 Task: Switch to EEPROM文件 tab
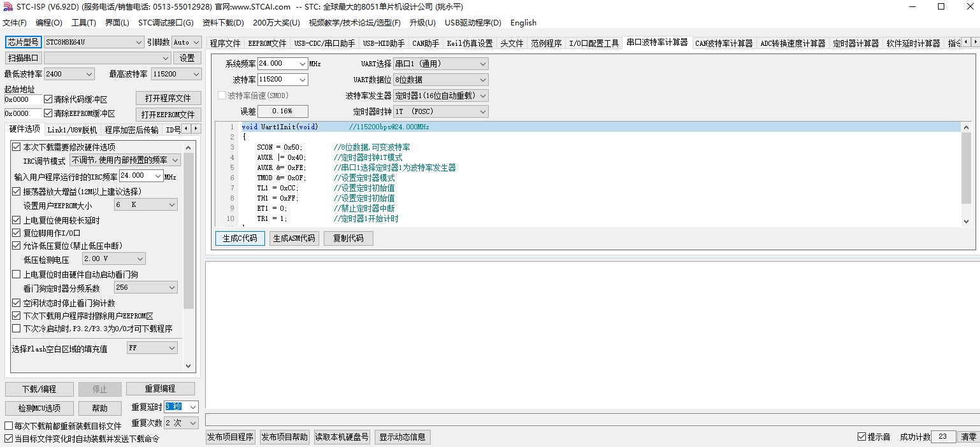pos(267,43)
